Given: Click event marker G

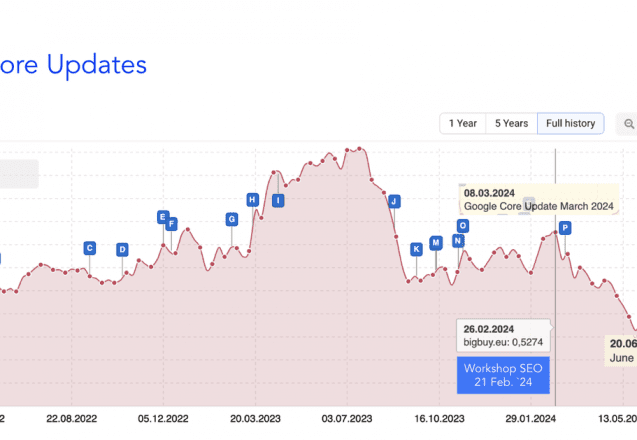Looking at the screenshot, I should point(232,219).
